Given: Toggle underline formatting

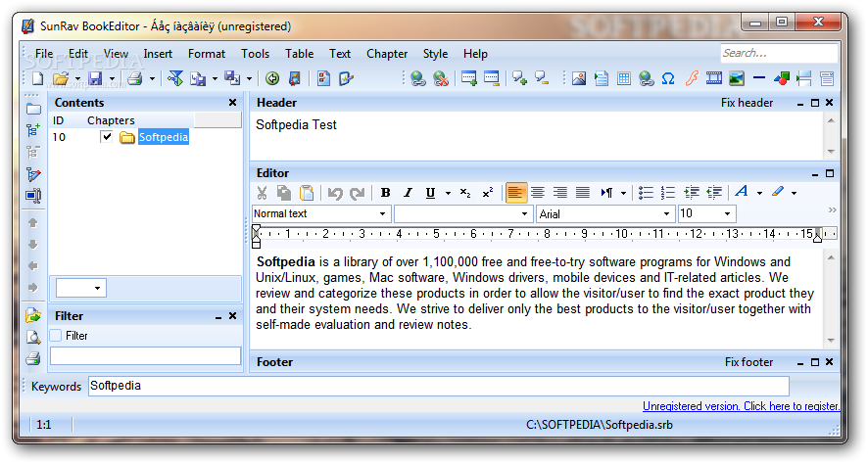Looking at the screenshot, I should [430, 193].
